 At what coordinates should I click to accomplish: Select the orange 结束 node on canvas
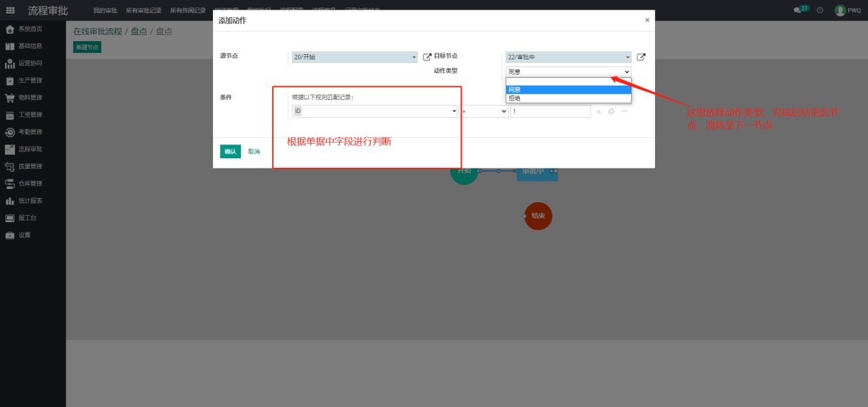(x=538, y=216)
